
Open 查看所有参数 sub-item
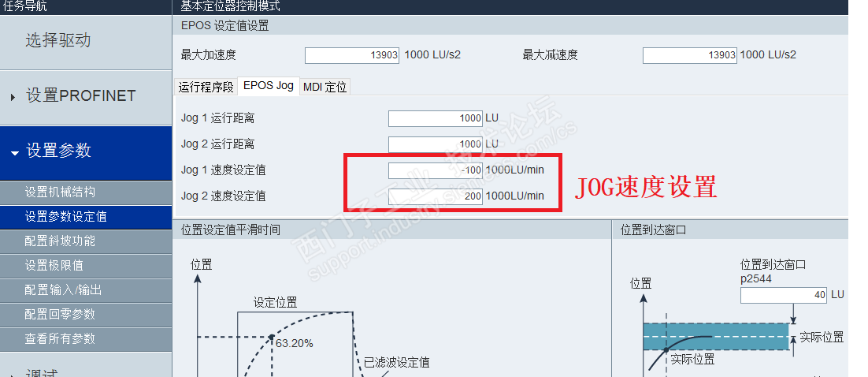(x=86, y=338)
